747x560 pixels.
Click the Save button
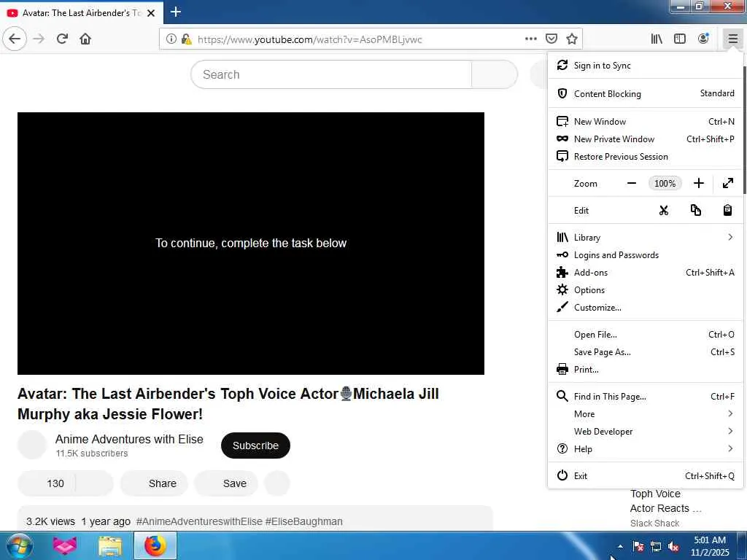(226, 483)
